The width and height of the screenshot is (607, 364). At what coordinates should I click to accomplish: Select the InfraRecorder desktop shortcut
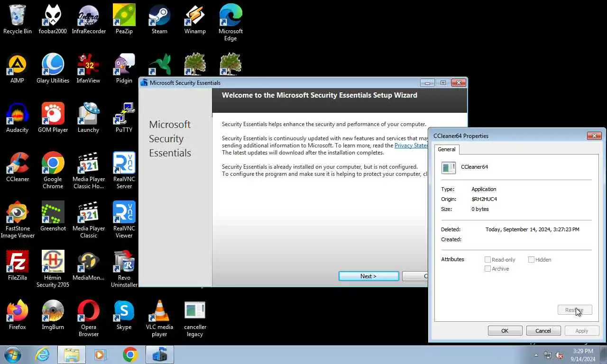click(x=89, y=19)
